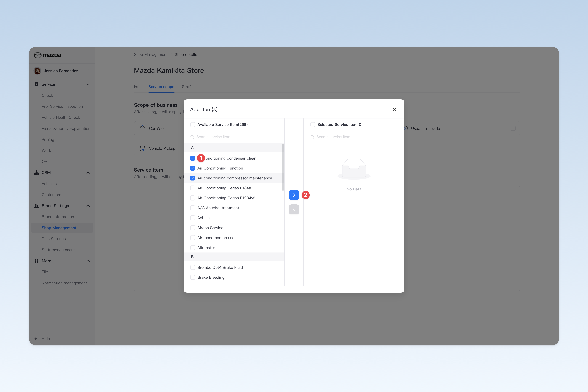The image size is (588, 392).
Task: Open Role Settings in sidebar
Action: tap(53, 239)
